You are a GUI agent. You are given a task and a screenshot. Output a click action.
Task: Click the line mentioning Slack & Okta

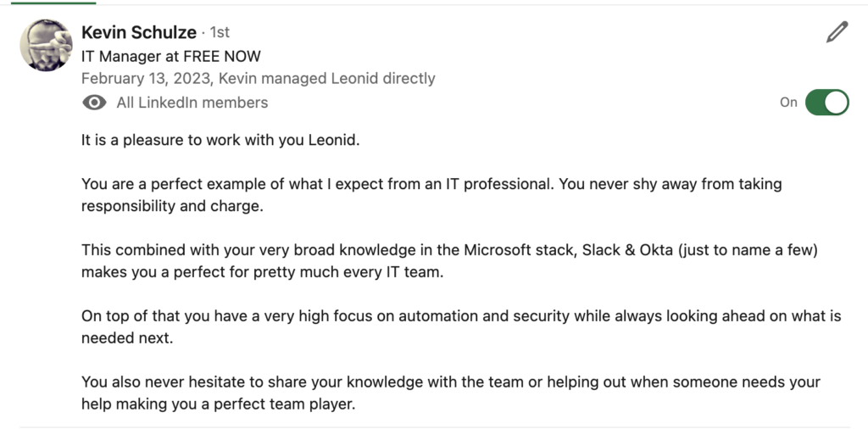[x=449, y=250]
